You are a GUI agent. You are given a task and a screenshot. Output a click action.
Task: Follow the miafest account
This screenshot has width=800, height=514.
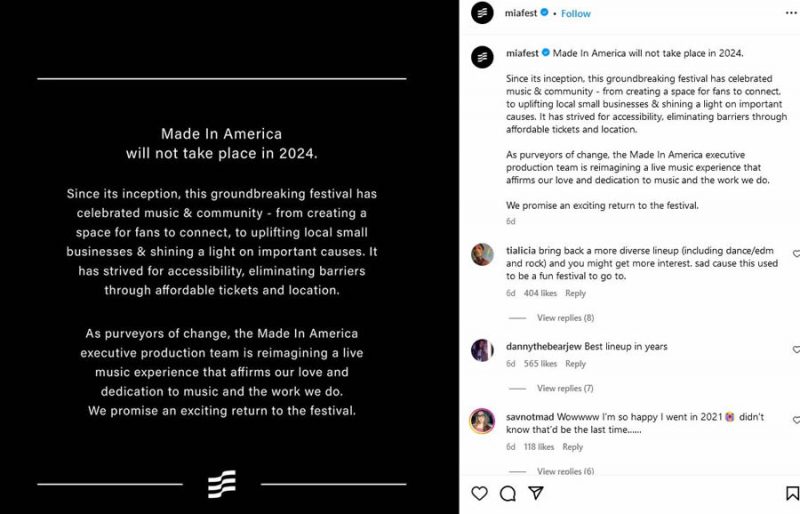pos(575,14)
